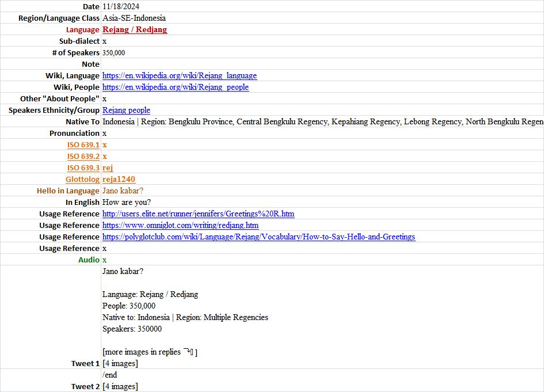Select the Native To cell listing Bengkulu Province
The image size is (544, 392).
coord(322,122)
